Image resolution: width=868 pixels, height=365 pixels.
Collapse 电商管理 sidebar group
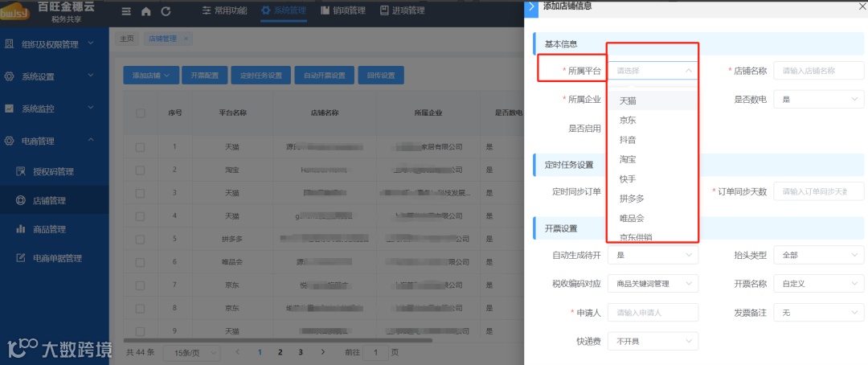pyautogui.click(x=55, y=141)
